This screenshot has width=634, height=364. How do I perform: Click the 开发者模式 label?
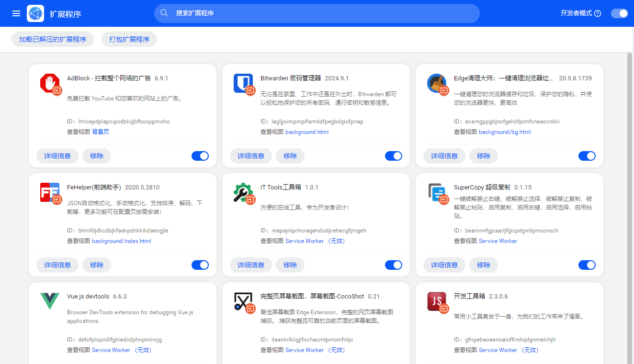point(576,13)
